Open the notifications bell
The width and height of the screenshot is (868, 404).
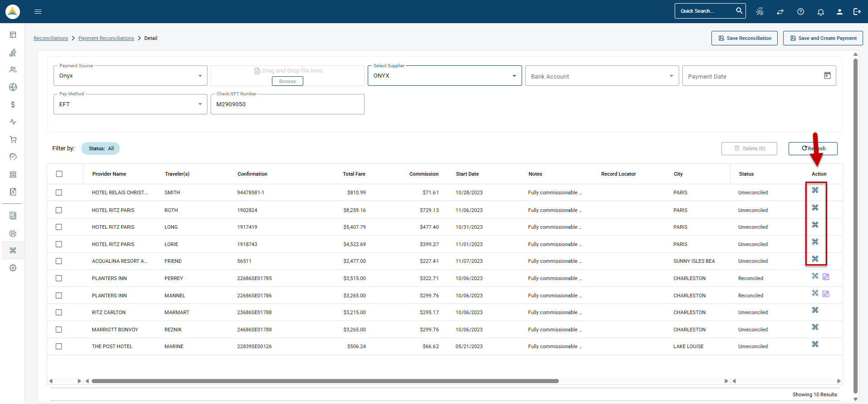820,12
